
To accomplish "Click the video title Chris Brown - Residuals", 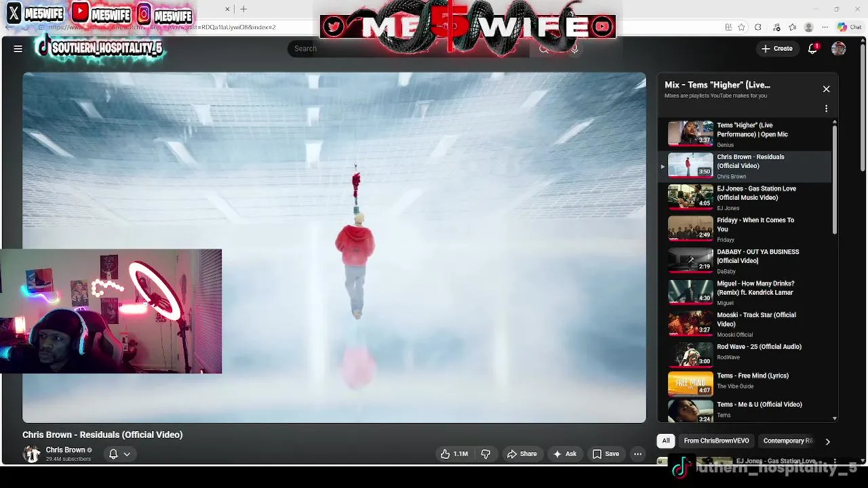I will (102, 434).
